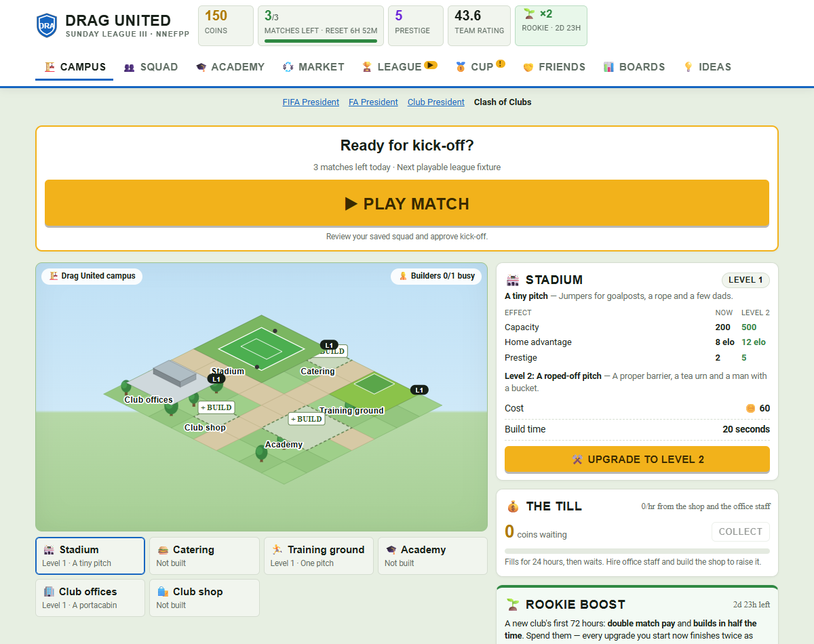Select the Academy building card
The width and height of the screenshot is (814, 644).
point(432,556)
